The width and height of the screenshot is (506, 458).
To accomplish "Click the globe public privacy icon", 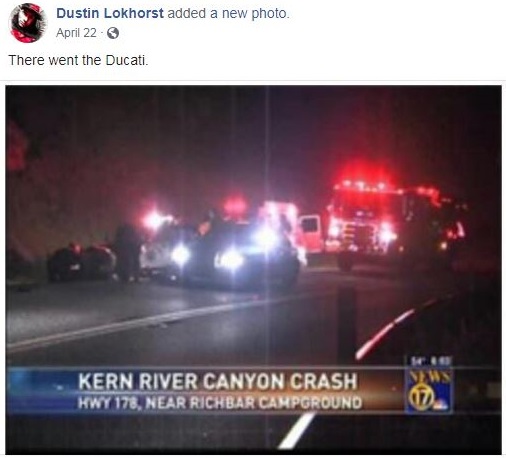I will (x=113, y=33).
